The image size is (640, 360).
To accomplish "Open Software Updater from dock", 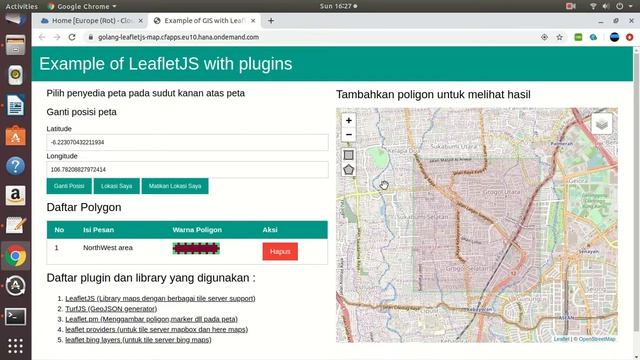I will point(16,286).
